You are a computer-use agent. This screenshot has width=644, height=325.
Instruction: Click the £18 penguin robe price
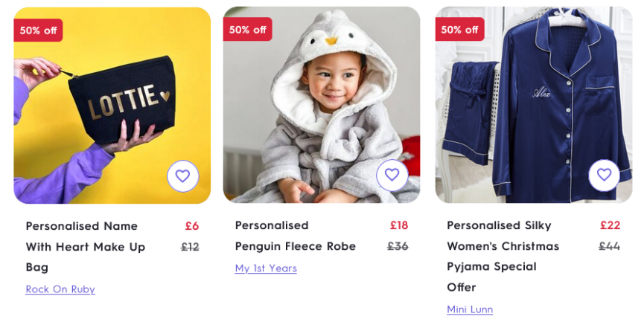[x=399, y=225]
